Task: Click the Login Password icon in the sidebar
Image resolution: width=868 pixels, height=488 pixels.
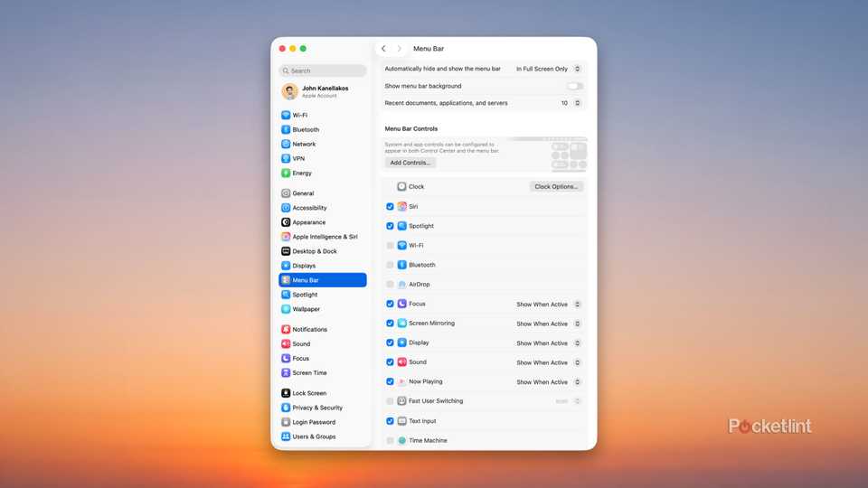Action: 286,422
